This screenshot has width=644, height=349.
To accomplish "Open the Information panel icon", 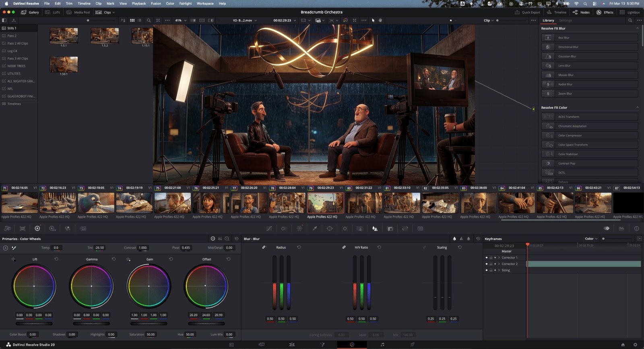I will click(637, 229).
